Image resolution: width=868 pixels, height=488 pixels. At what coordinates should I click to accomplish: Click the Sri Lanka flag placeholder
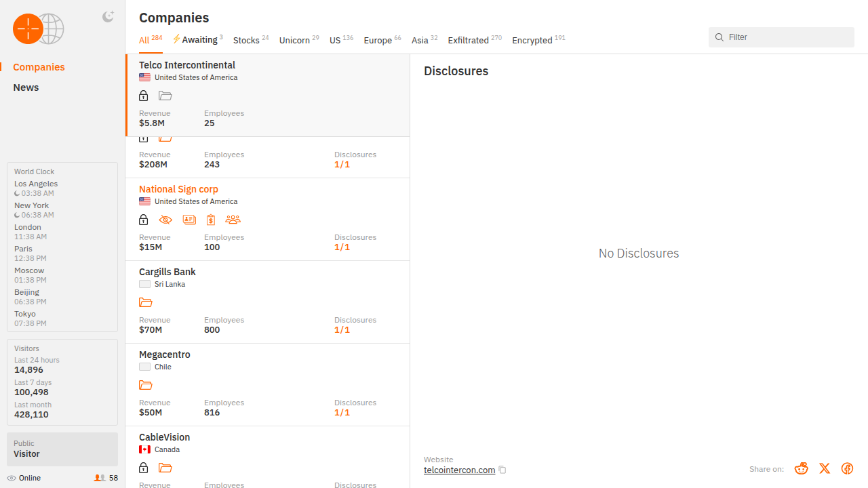144,284
